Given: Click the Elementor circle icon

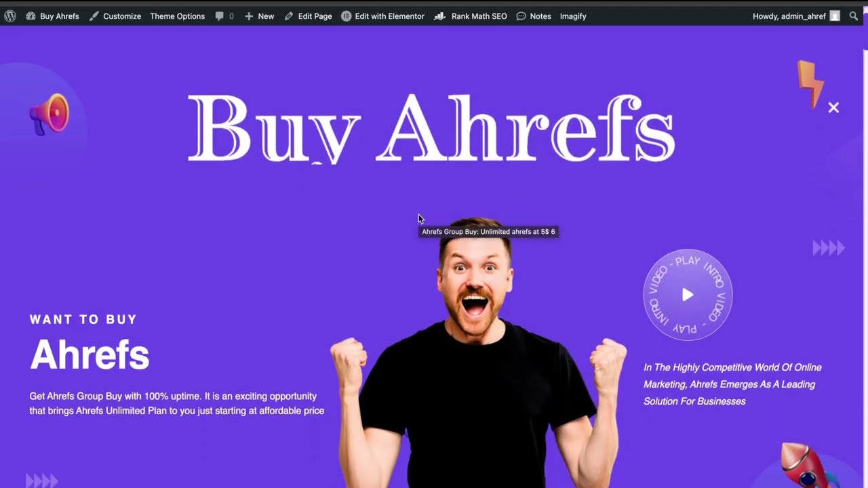Looking at the screenshot, I should tap(347, 16).
